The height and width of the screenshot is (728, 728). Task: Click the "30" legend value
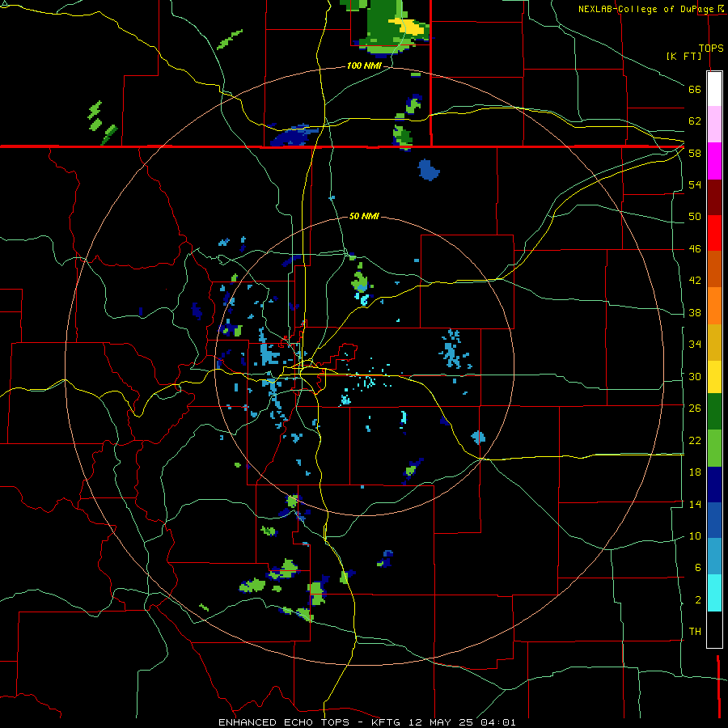point(695,376)
